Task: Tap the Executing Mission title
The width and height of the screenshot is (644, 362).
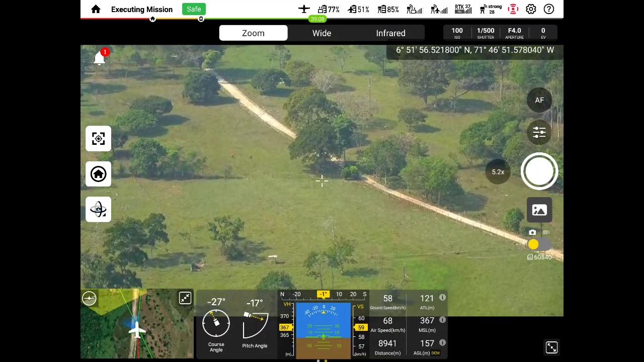Action: tap(142, 9)
